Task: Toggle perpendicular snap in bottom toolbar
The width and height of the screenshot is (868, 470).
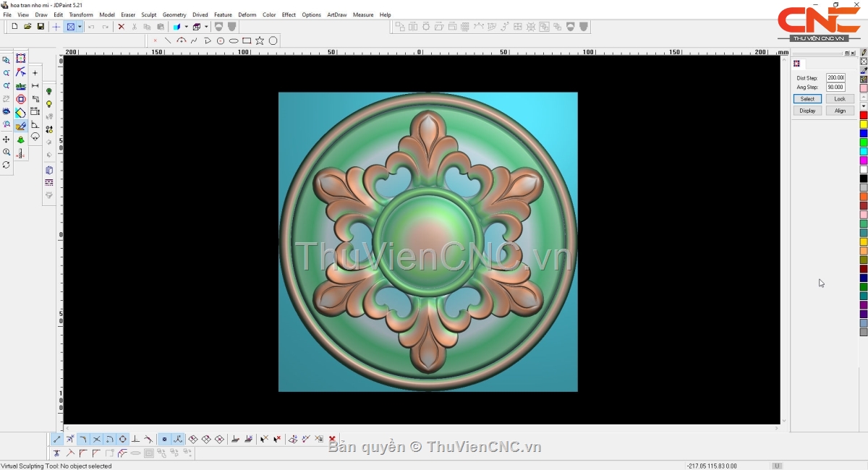Action: pos(135,439)
